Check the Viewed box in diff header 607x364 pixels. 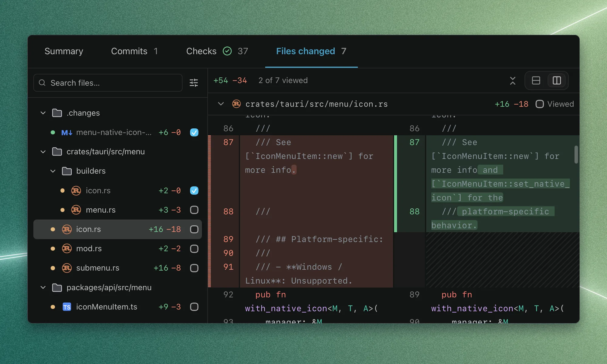pos(540,104)
